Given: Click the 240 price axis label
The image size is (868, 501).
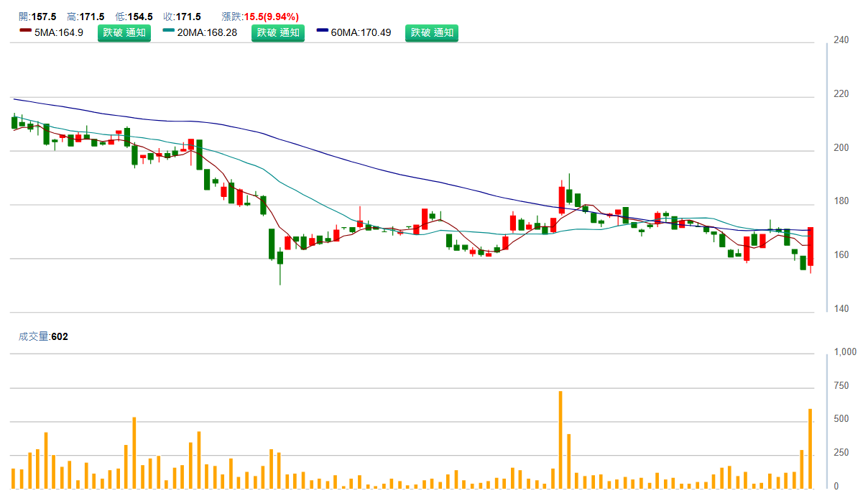Looking at the screenshot, I should click(x=841, y=40).
